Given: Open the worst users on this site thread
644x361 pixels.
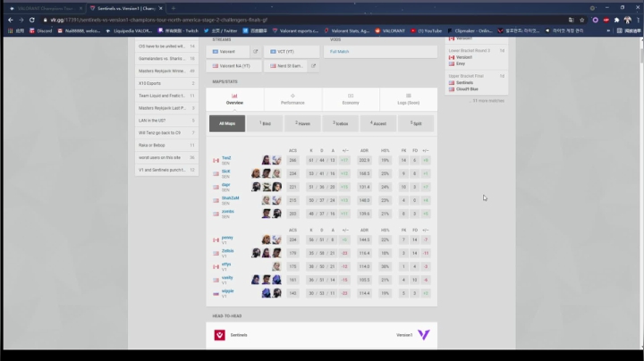Looking at the screenshot, I should click(166, 157).
